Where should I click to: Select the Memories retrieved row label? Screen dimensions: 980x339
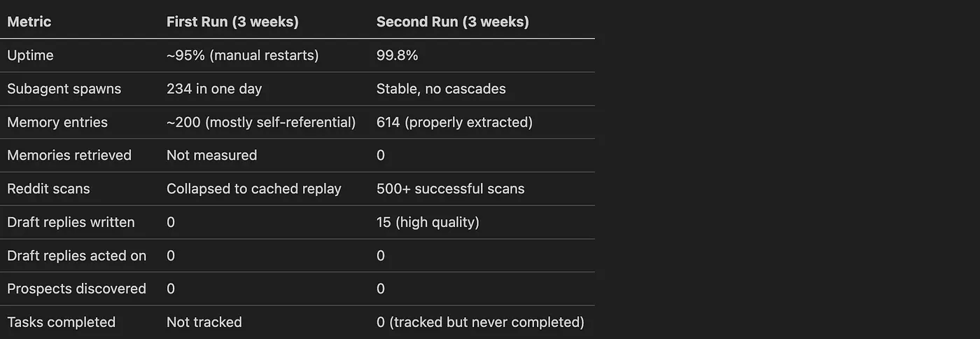pos(69,155)
